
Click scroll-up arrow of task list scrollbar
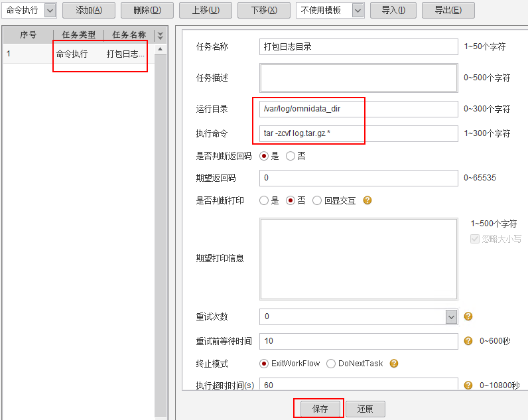pyautogui.click(x=161, y=49)
